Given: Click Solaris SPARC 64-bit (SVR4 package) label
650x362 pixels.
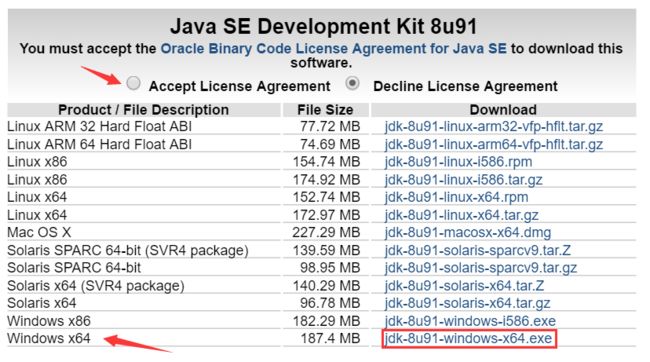Looking at the screenshot, I should click(128, 250).
